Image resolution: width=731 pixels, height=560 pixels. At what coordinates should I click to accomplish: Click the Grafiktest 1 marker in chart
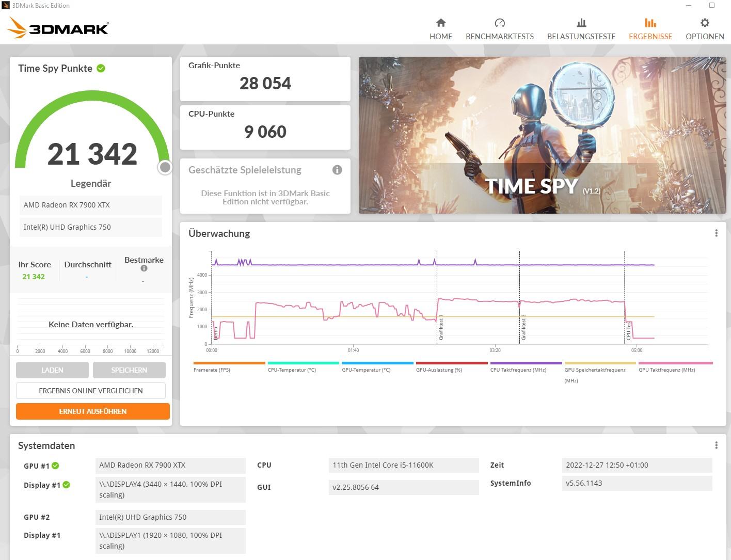441,328
